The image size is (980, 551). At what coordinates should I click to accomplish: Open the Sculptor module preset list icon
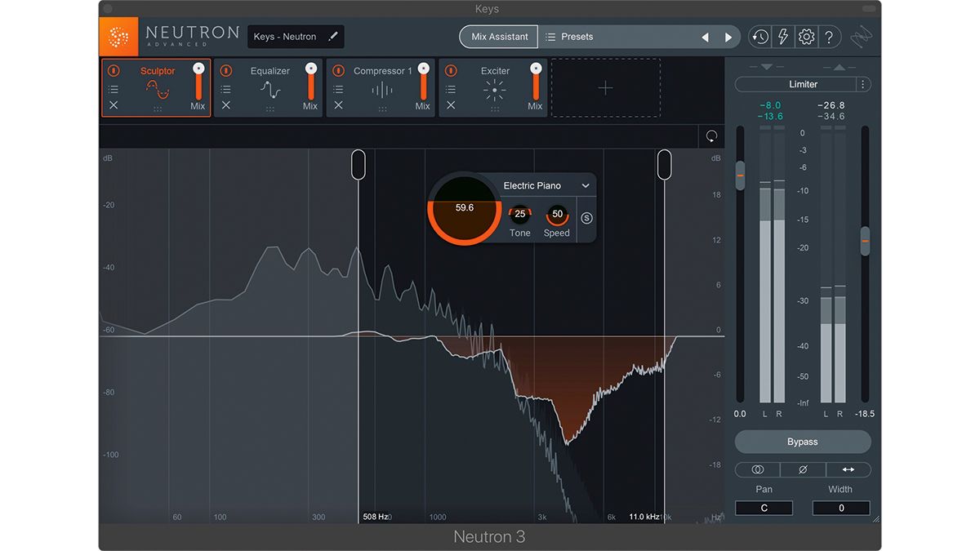(x=114, y=89)
